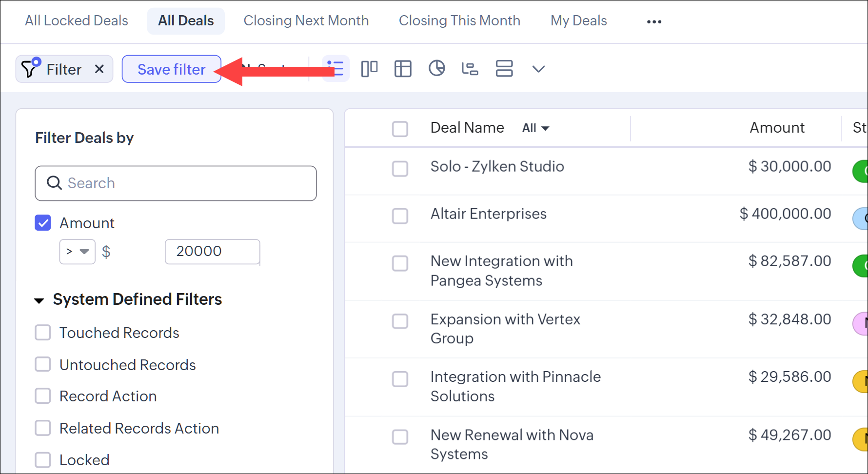
Task: Uncheck the Amount filter checkbox
Action: 43,223
